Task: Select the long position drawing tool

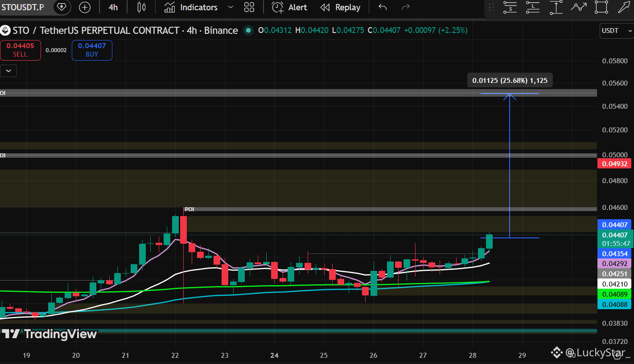Action: coord(533,7)
